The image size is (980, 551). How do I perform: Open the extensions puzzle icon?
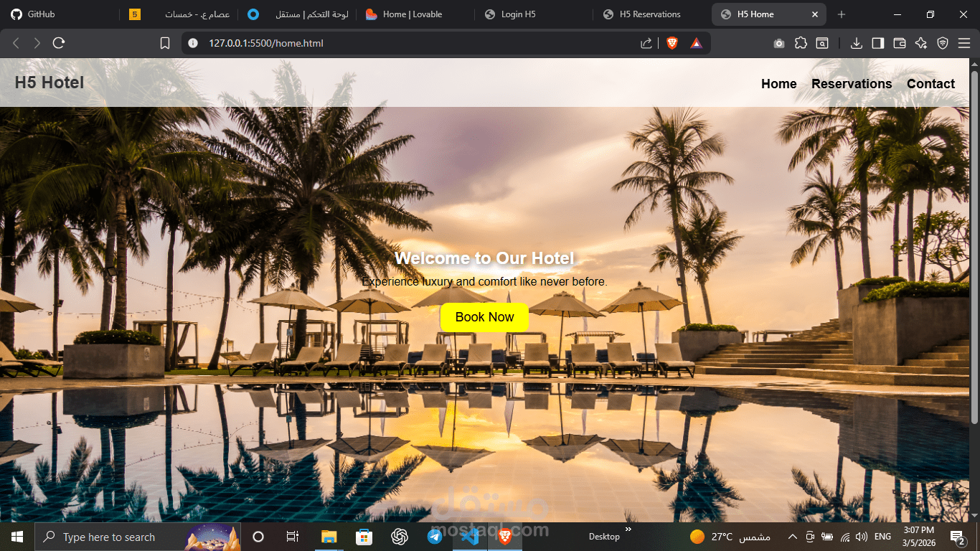tap(801, 43)
